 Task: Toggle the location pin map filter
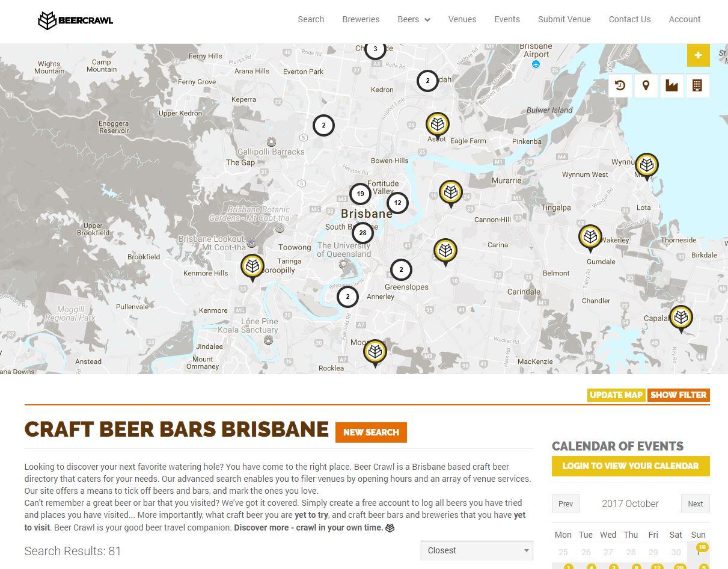pos(646,85)
